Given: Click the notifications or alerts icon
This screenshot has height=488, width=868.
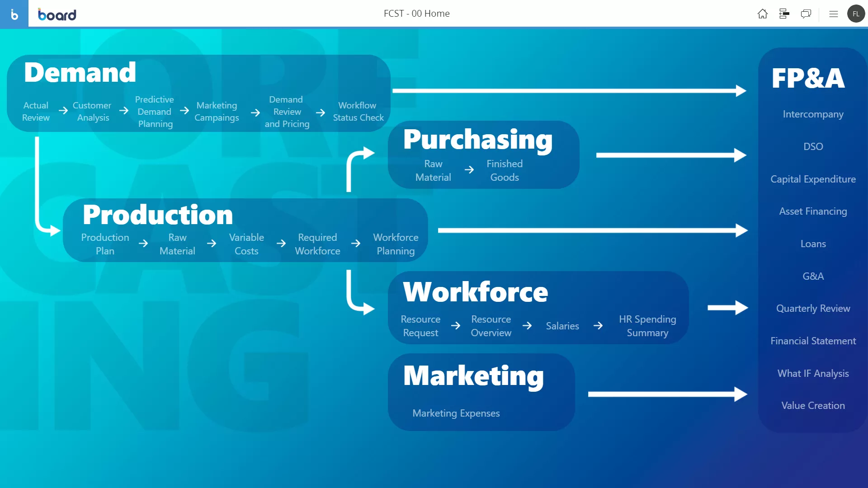Looking at the screenshot, I should (x=806, y=13).
